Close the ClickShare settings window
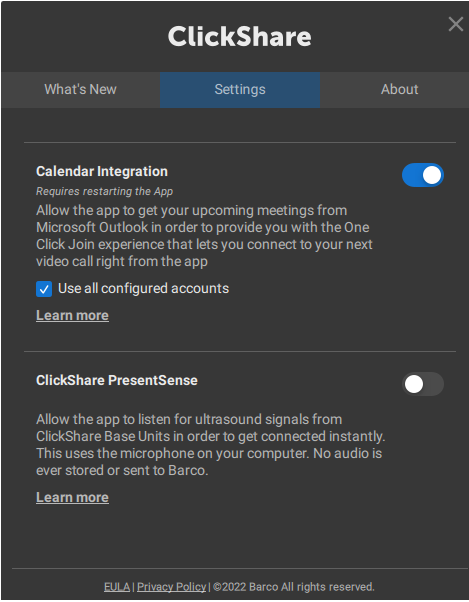The width and height of the screenshot is (469, 602). (456, 24)
